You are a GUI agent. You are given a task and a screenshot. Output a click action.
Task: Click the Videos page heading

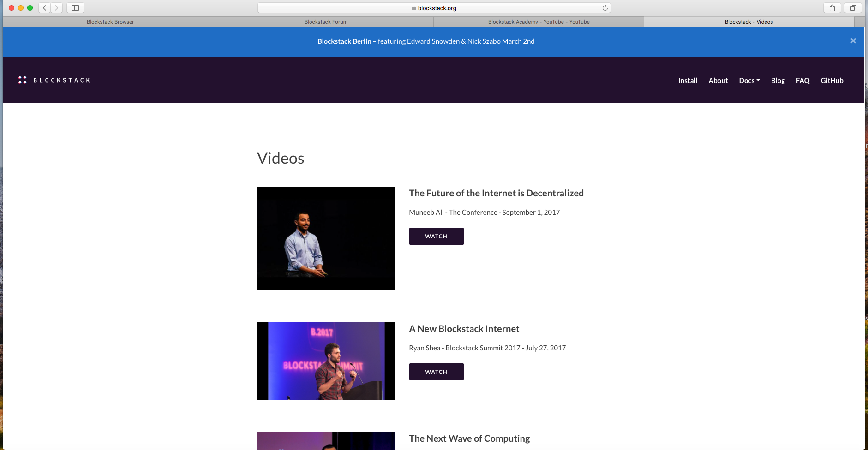point(281,158)
